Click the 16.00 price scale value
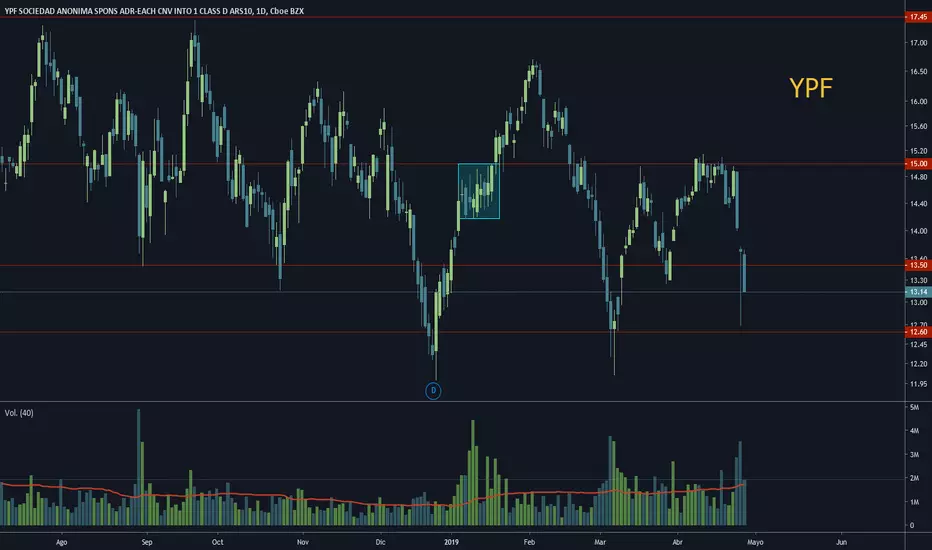932x550 pixels. pos(918,102)
